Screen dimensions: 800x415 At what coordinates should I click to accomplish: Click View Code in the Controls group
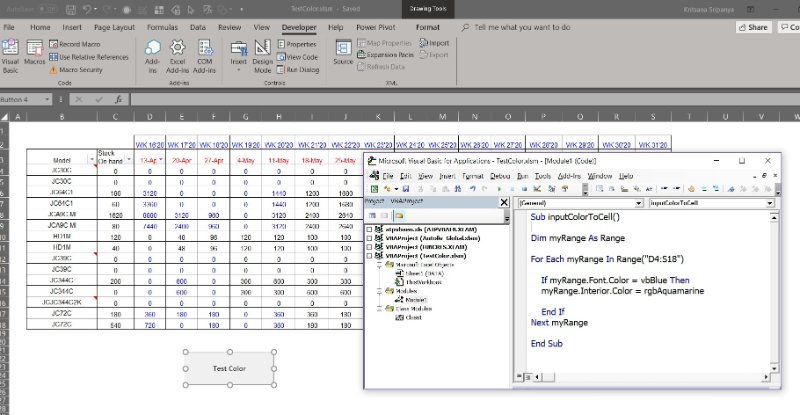pyautogui.click(x=297, y=57)
